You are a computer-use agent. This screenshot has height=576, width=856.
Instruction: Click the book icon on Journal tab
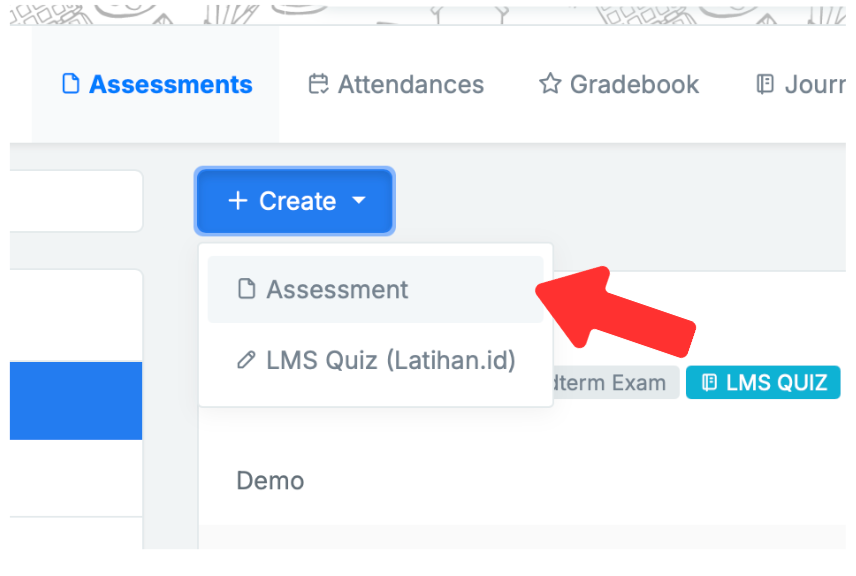click(x=765, y=85)
